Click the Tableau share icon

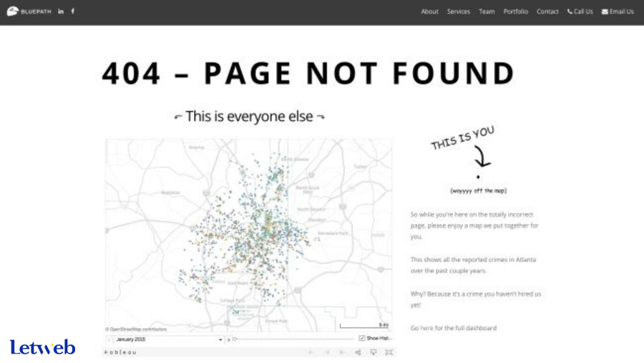(x=358, y=352)
